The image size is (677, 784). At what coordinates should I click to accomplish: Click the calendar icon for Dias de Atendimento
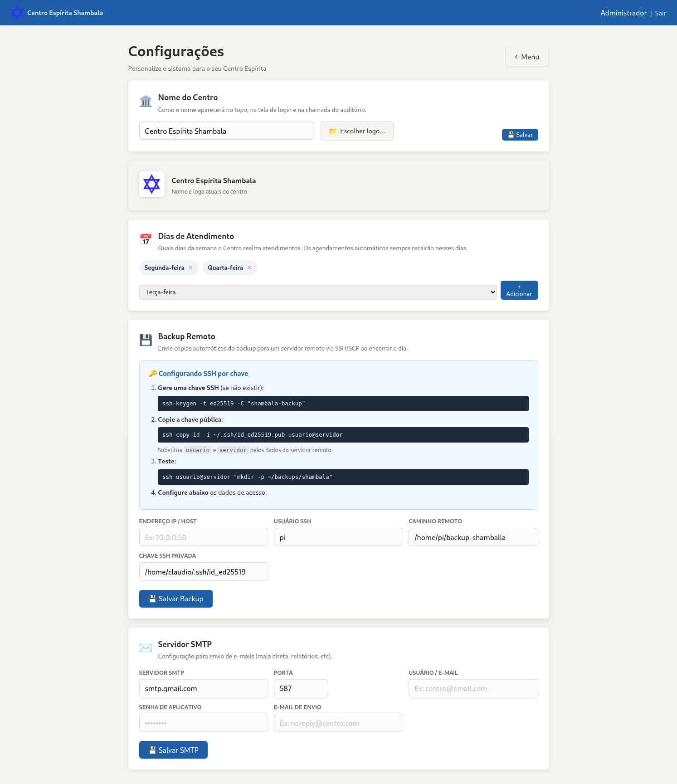point(146,239)
